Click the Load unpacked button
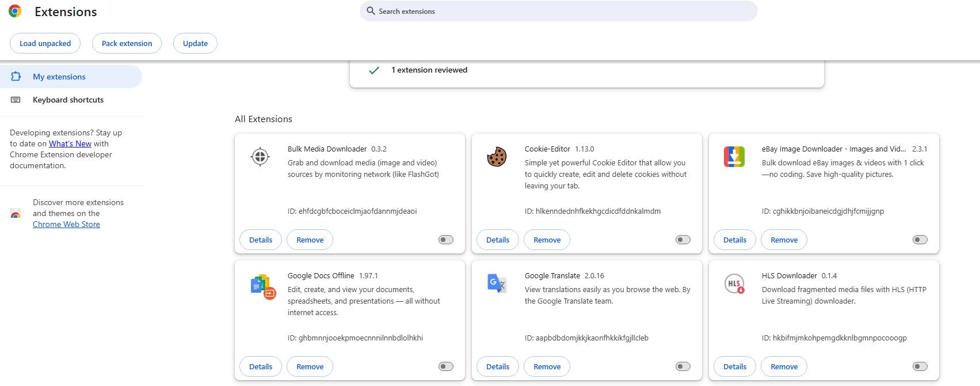 45,43
